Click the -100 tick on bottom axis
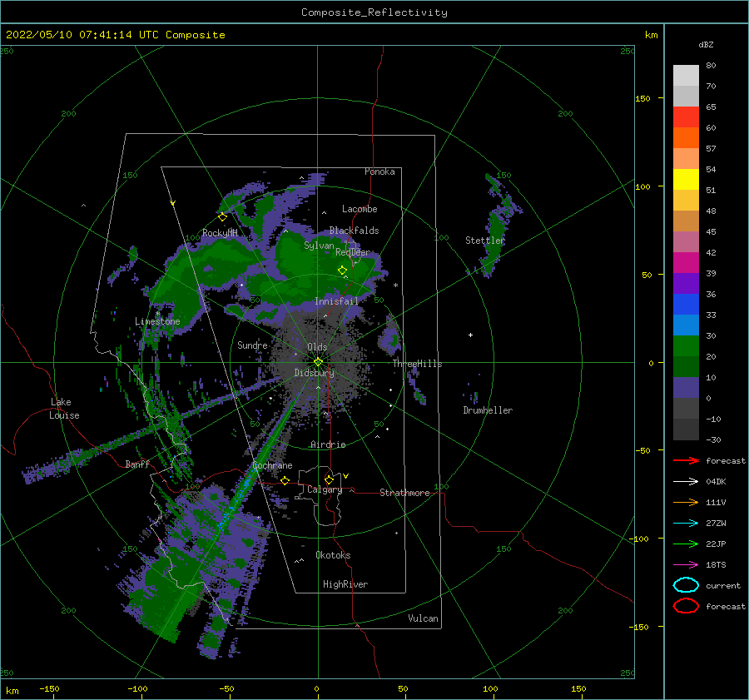 pos(137,689)
